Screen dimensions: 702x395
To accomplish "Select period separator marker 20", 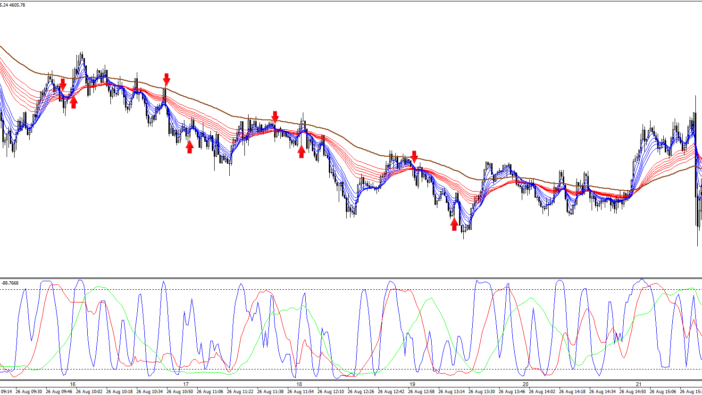I will tap(526, 384).
